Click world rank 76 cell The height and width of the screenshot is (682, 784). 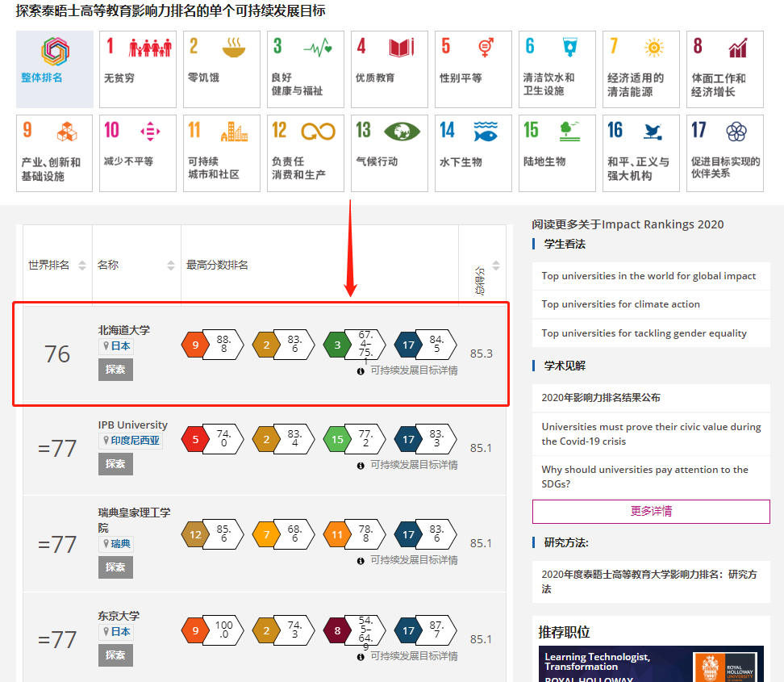(57, 354)
